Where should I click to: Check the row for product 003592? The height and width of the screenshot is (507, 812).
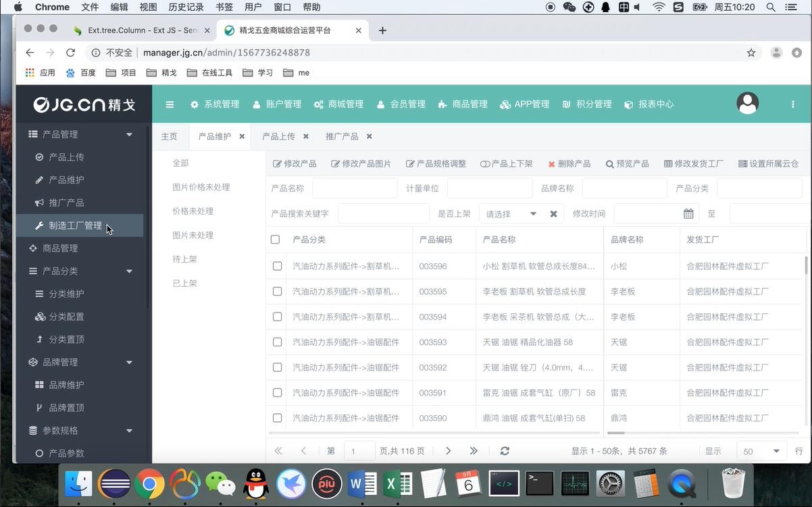click(x=277, y=367)
